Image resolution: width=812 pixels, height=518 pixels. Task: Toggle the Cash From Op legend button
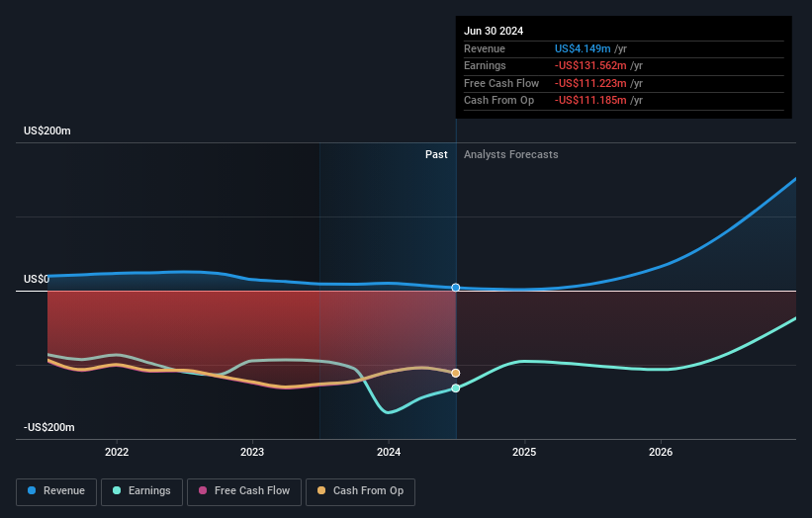click(360, 491)
